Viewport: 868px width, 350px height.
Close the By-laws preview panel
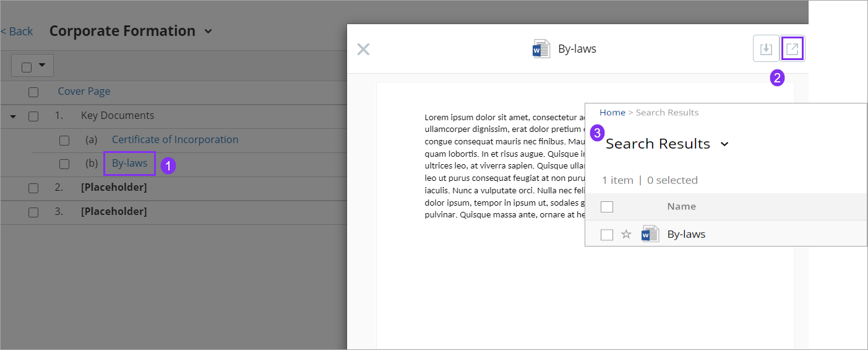point(363,50)
